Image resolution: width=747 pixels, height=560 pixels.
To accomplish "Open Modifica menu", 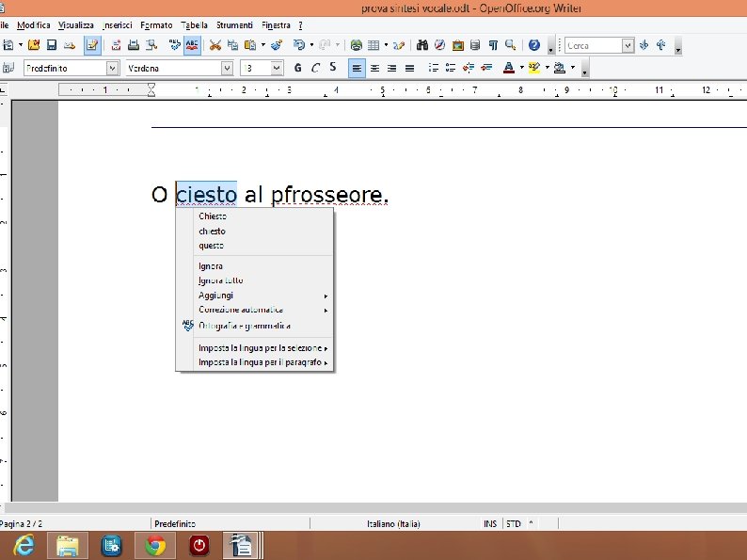I will [33, 25].
